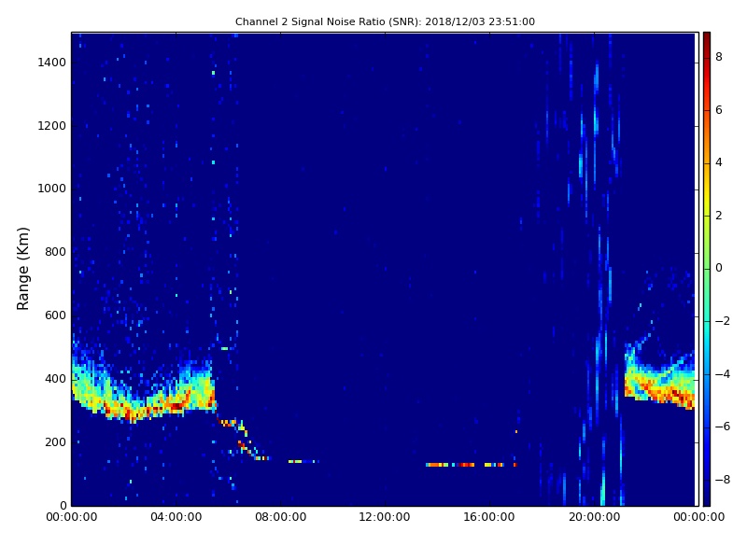Click the 0 range tick label on y-axis
Viewport: 747px width, 560px height.
coord(63,505)
